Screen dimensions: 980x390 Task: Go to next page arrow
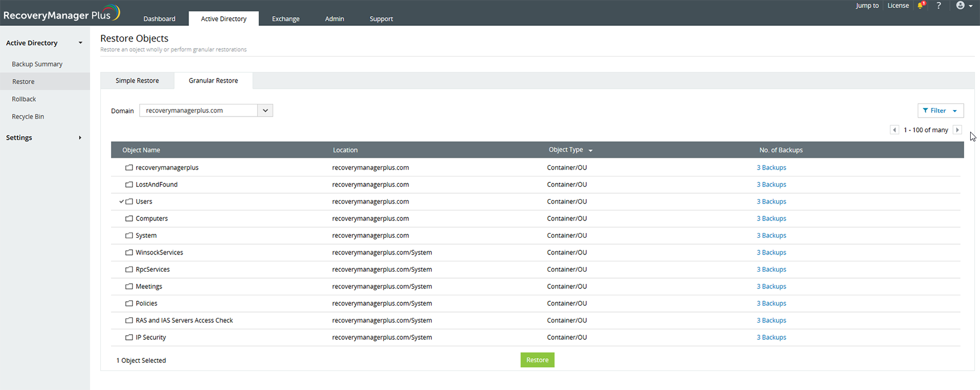click(x=958, y=130)
